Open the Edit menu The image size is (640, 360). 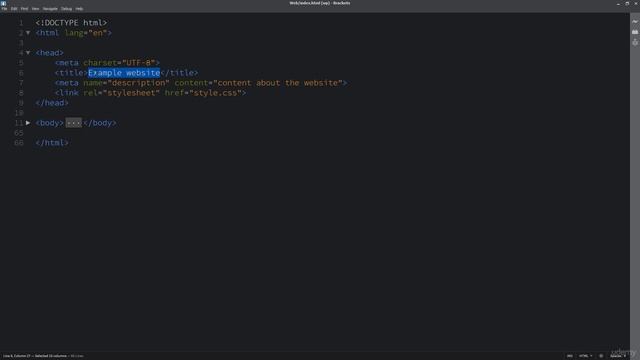(x=14, y=9)
